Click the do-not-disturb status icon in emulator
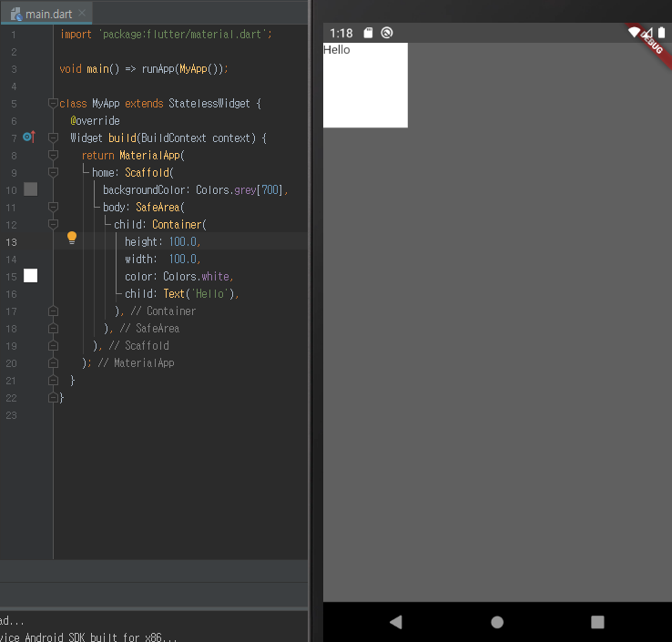The height and width of the screenshot is (642, 672). [x=387, y=33]
